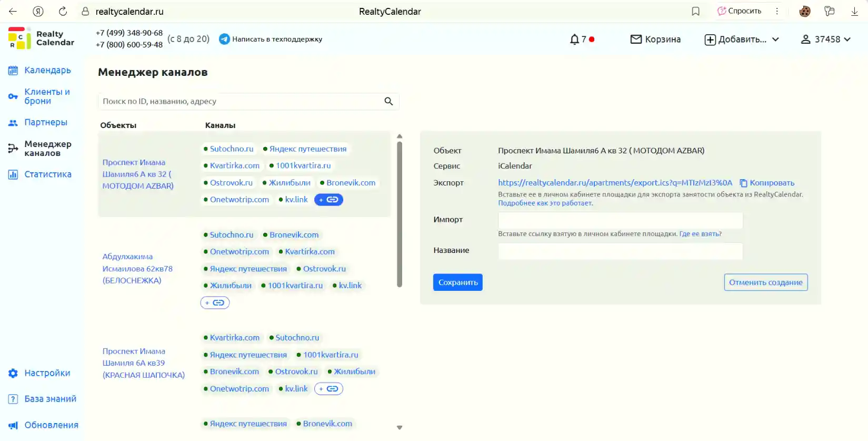Select object Абдулхакима Исмаилова 62кв78 (БЕЛОСНЕЖКА)
Viewport: 868px width, 441px height.
click(x=137, y=268)
